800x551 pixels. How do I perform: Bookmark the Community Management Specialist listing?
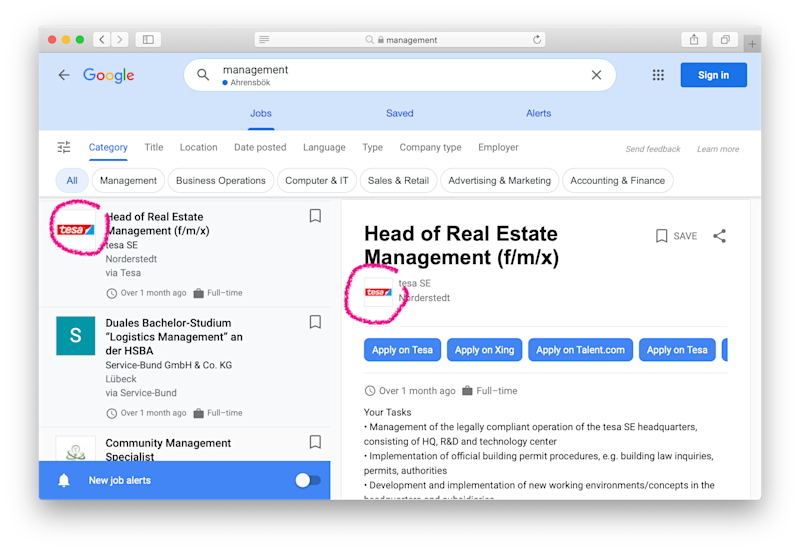[315, 442]
